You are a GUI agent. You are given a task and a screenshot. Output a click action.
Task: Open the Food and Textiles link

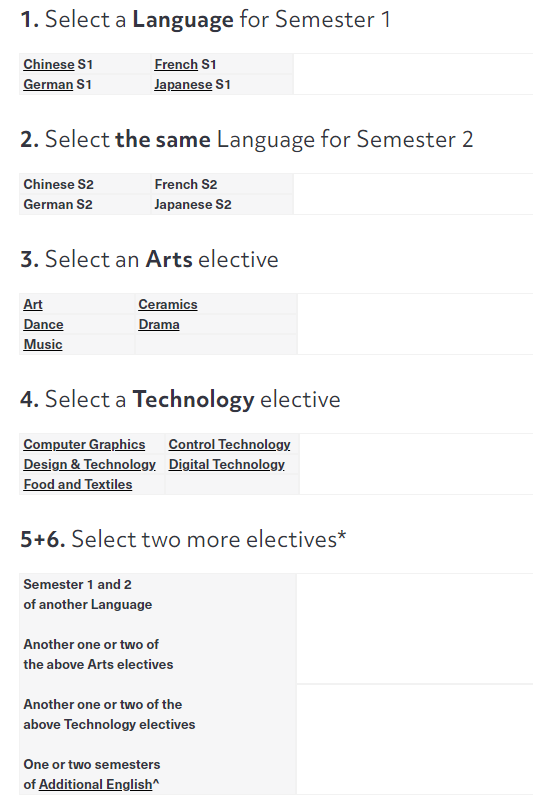pos(78,484)
